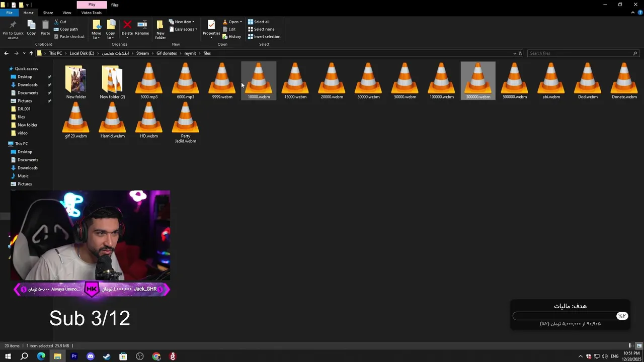Click the Cut scissors command
This screenshot has height=362, width=644.
click(60, 22)
